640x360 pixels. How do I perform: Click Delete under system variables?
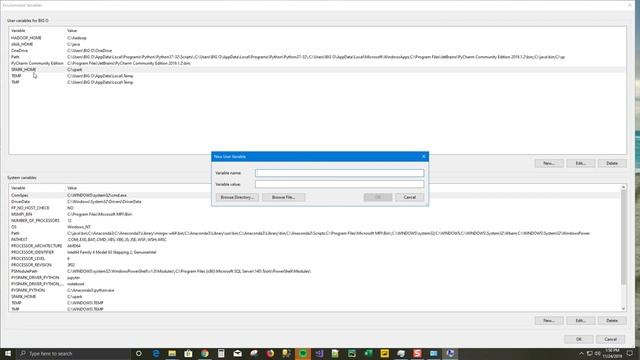coord(612,320)
